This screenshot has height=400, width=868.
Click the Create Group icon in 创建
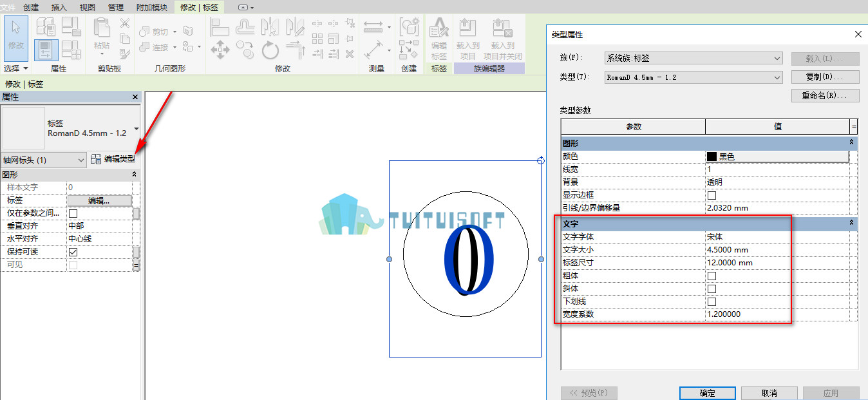[409, 27]
